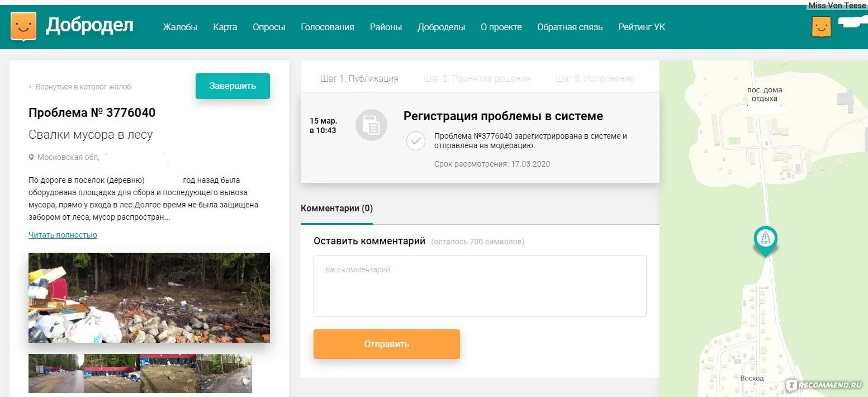Go to Опросы section

coord(269,27)
